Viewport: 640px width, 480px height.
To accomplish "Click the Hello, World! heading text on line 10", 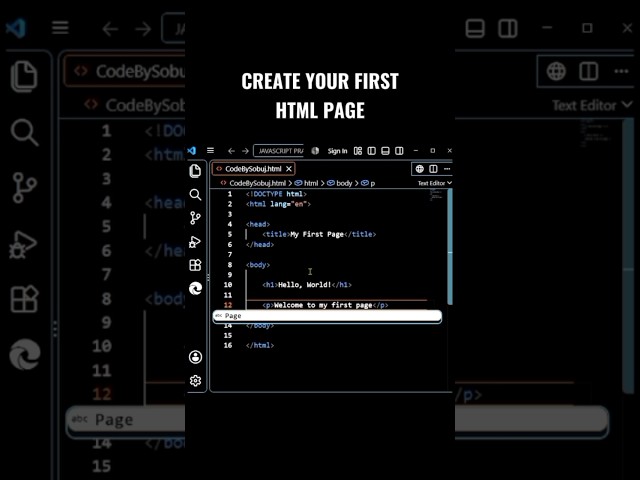I will pyautogui.click(x=304, y=285).
